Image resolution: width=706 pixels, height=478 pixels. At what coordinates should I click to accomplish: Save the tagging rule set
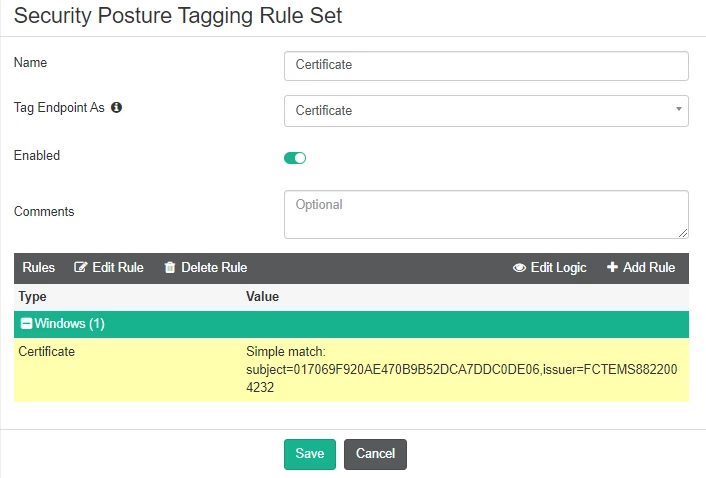(x=310, y=454)
